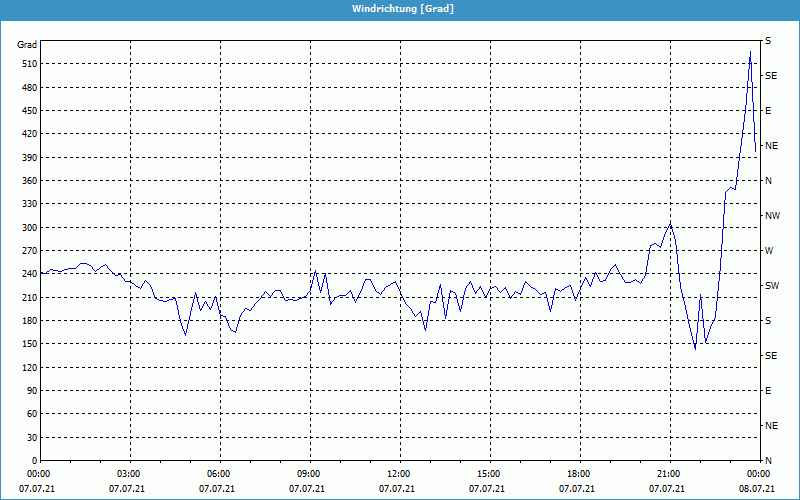Click the NW compass label on right axis
Viewport: 800px width, 500px height.
(772, 216)
